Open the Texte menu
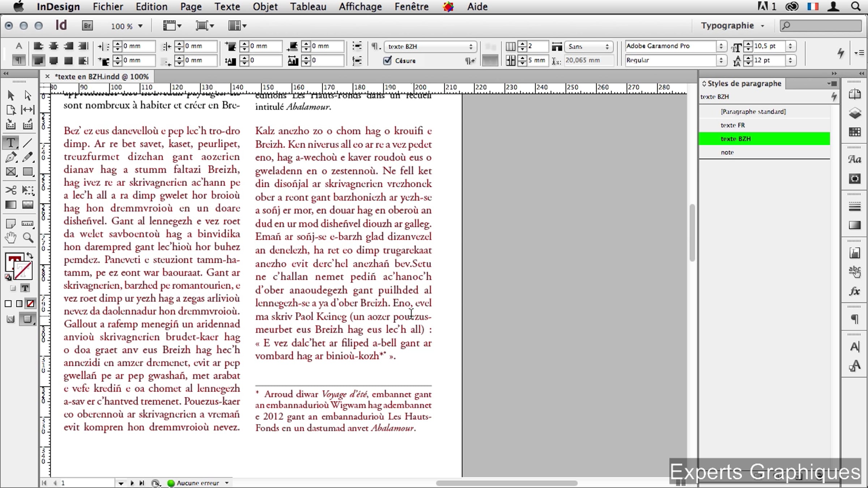The width and height of the screenshot is (868, 488). (x=227, y=7)
